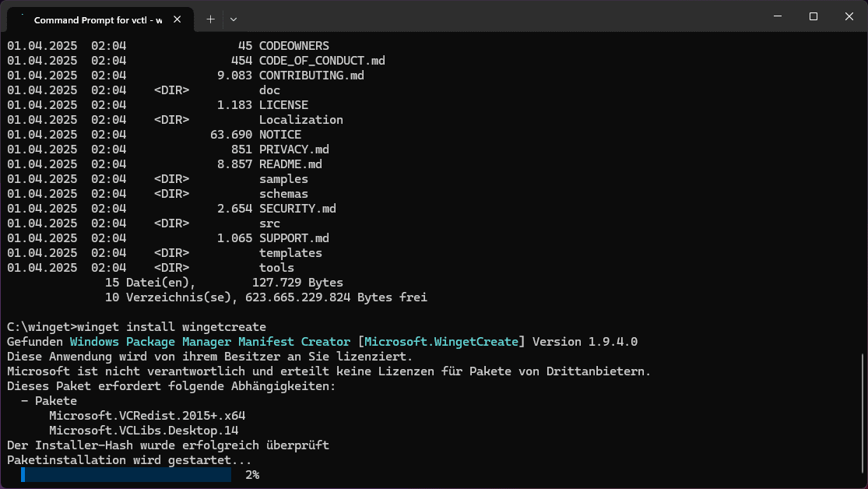The width and height of the screenshot is (868, 489).
Task: Minimize the terminal window
Action: tap(776, 16)
